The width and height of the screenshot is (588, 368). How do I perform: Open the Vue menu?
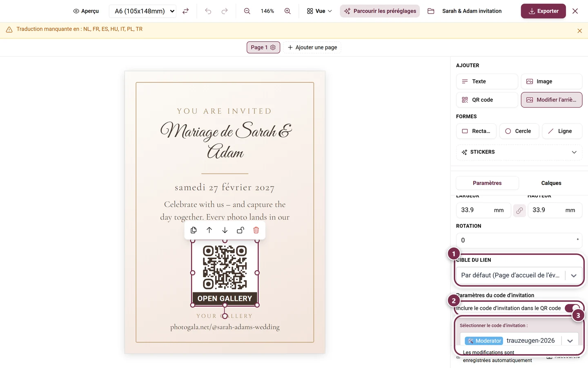coord(320,11)
